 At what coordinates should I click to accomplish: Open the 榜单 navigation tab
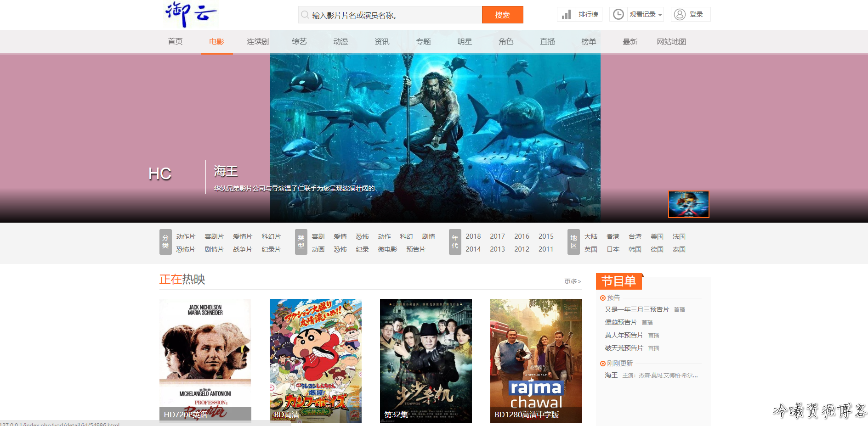pyautogui.click(x=589, y=41)
